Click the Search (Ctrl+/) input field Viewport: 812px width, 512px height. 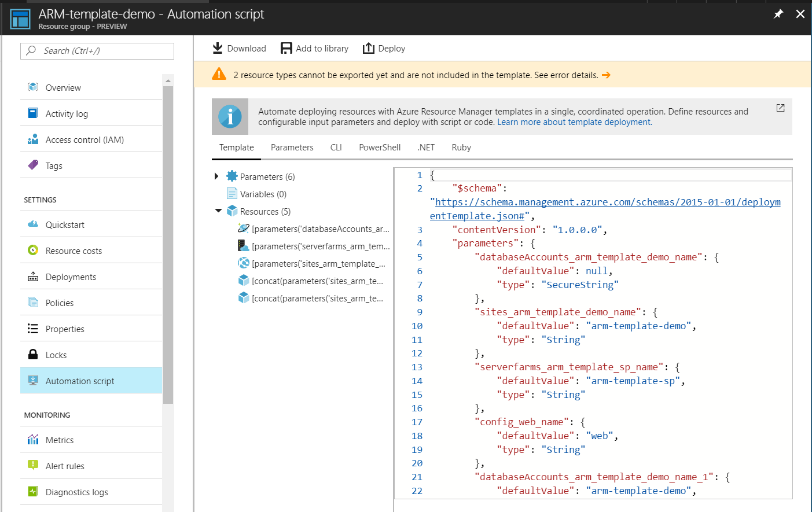[x=97, y=51]
